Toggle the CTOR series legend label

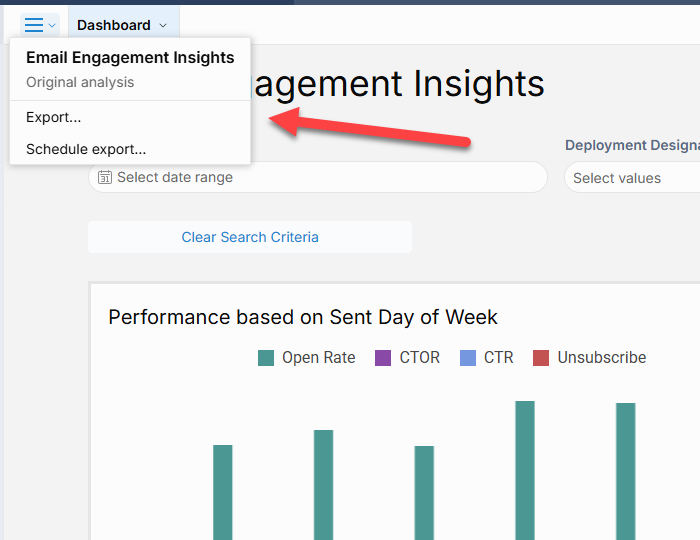point(419,358)
